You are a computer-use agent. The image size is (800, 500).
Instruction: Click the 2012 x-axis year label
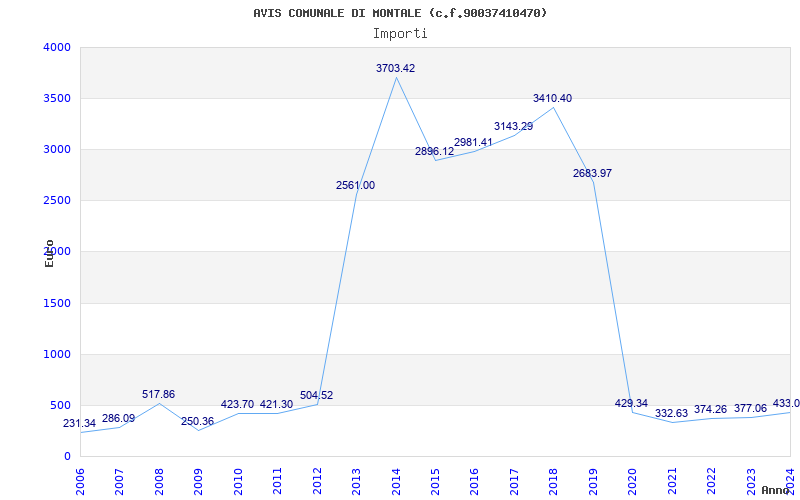[317, 481]
